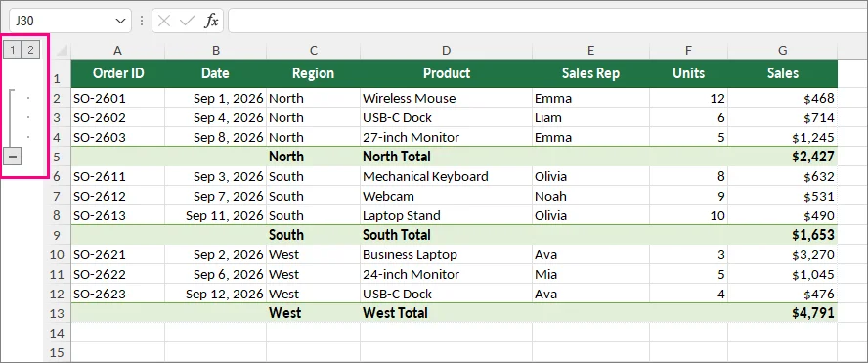Select cell containing SO-2601
868x363 pixels.
coord(118,98)
